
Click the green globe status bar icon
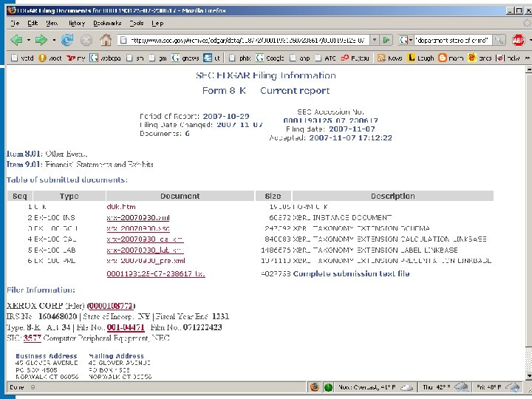(x=328, y=387)
